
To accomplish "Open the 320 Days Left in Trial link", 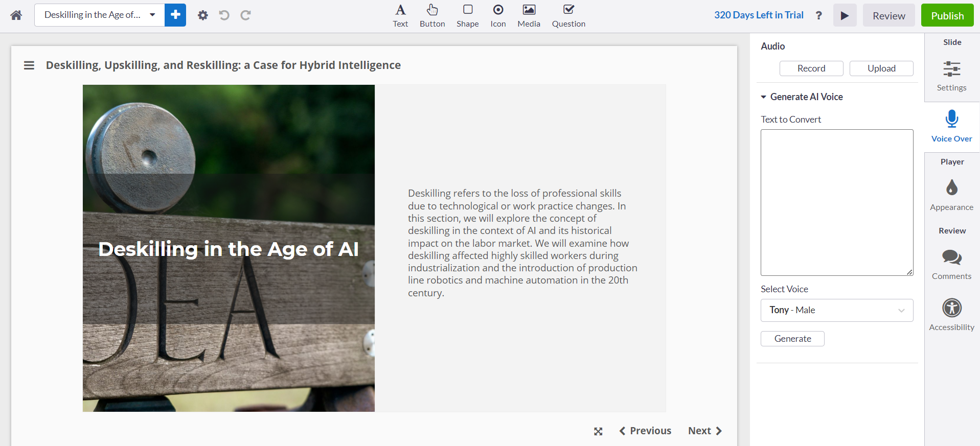I will [x=759, y=15].
